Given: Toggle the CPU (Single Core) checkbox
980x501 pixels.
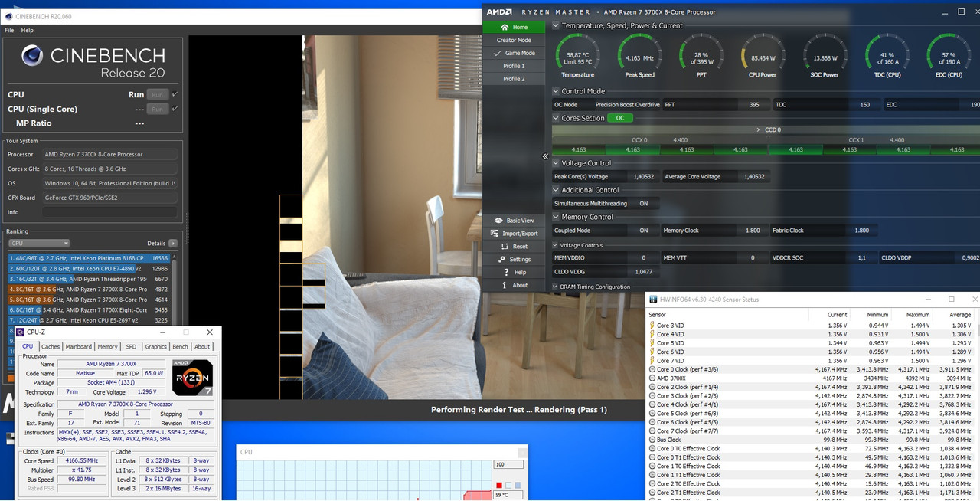Looking at the screenshot, I should pyautogui.click(x=175, y=109).
